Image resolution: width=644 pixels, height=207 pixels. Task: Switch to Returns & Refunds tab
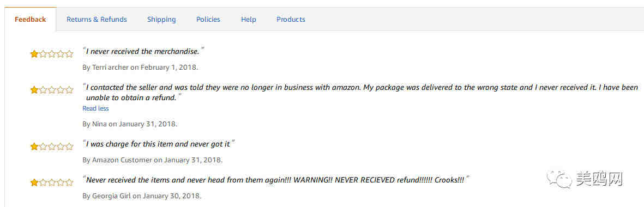pyautogui.click(x=97, y=19)
